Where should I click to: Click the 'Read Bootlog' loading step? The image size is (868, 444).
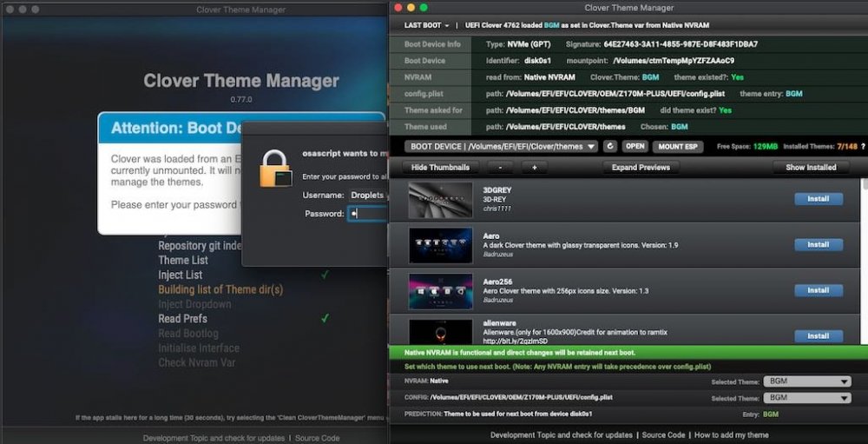pyautogui.click(x=188, y=333)
